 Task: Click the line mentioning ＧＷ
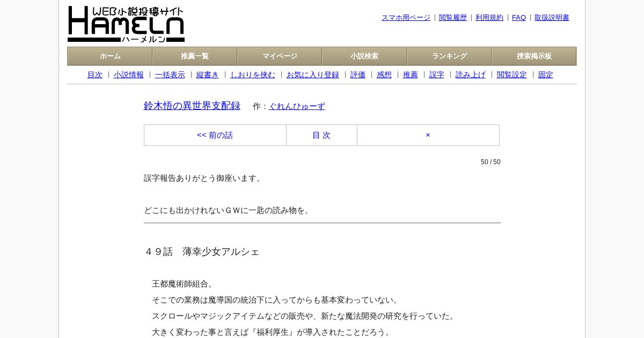[228, 210]
